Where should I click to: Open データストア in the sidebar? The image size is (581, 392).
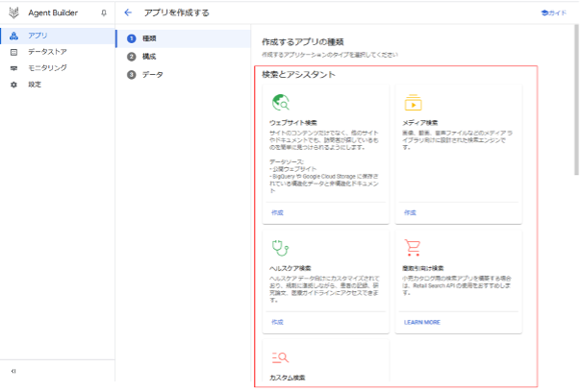58,52
